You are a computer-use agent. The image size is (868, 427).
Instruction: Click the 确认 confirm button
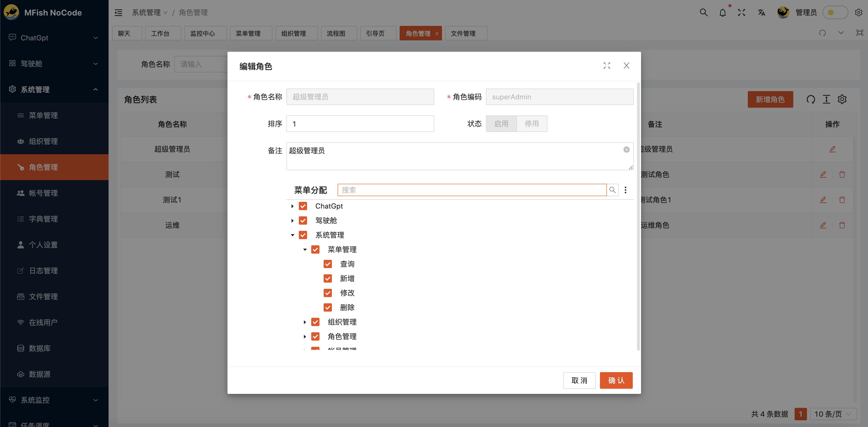click(x=616, y=380)
